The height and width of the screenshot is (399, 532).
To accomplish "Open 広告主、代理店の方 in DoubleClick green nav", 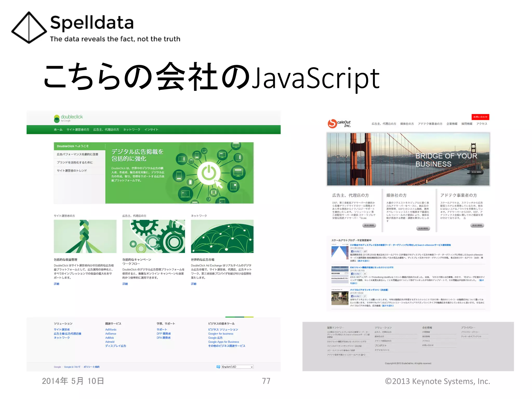I will [106, 130].
